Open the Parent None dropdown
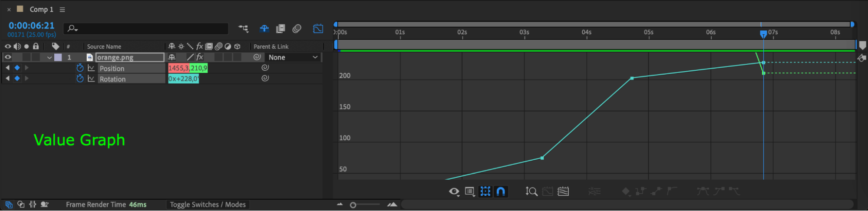Image resolution: width=868 pixels, height=211 pixels. click(x=293, y=57)
